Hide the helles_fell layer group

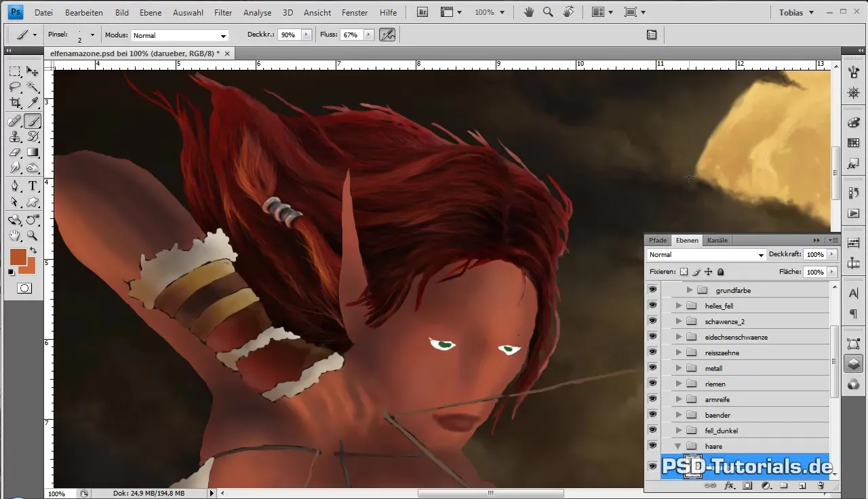pos(652,306)
